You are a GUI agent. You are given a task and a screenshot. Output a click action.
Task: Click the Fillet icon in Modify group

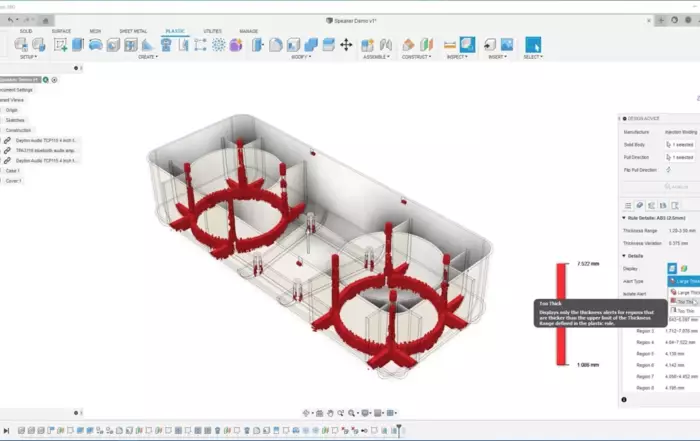coord(275,45)
